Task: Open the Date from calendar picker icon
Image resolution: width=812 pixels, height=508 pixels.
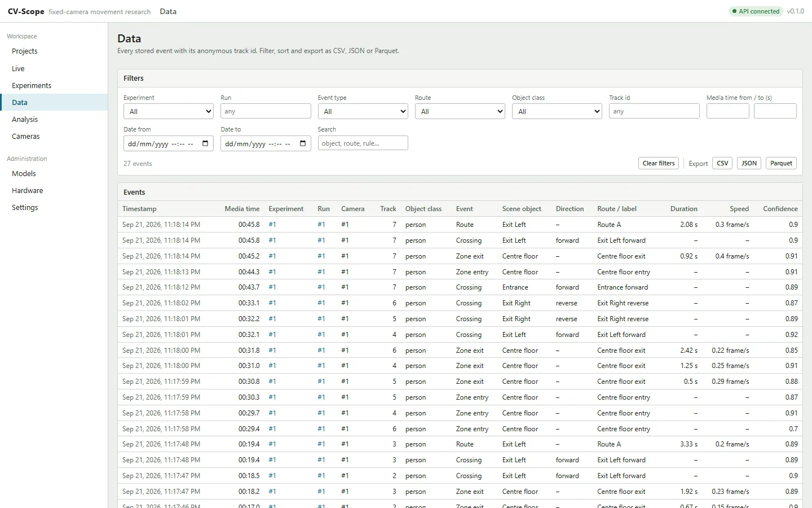Action: [205, 143]
